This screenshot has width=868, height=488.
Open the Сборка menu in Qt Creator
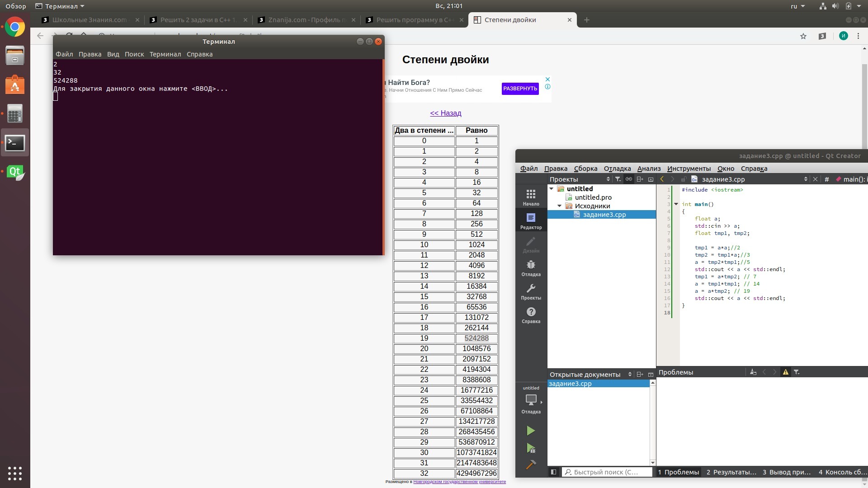coord(585,169)
